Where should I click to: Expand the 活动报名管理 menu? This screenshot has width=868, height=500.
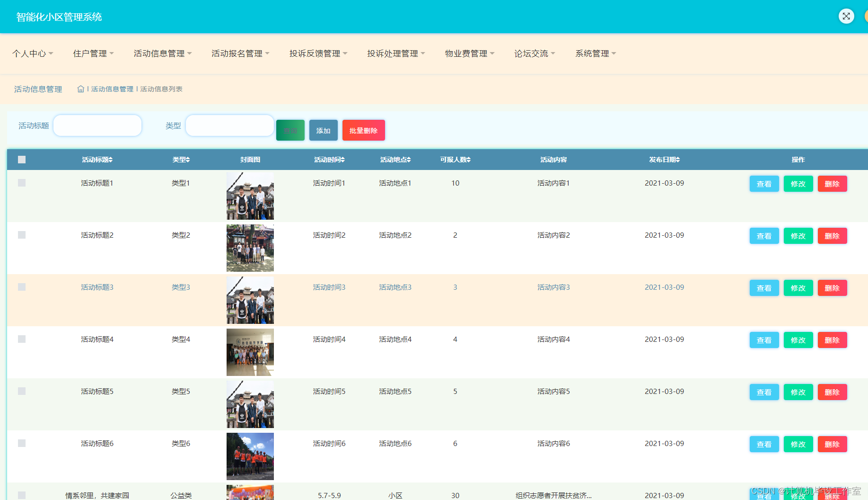pyautogui.click(x=240, y=54)
